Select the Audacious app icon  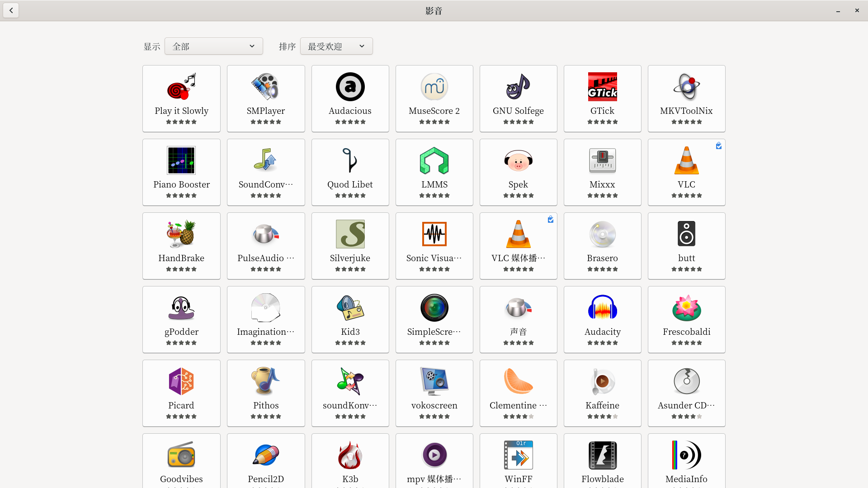click(350, 86)
